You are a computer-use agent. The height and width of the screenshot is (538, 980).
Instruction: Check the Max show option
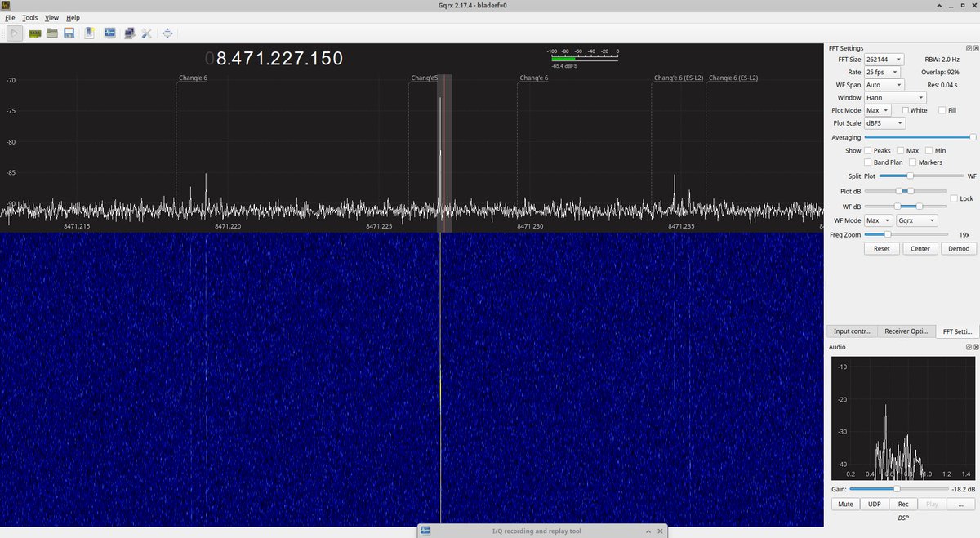click(907, 151)
